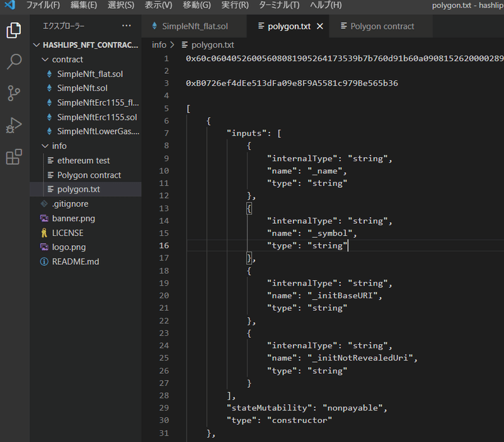Close the polygon.txt tab
Image resolution: width=504 pixels, height=442 pixels.
pyautogui.click(x=320, y=26)
